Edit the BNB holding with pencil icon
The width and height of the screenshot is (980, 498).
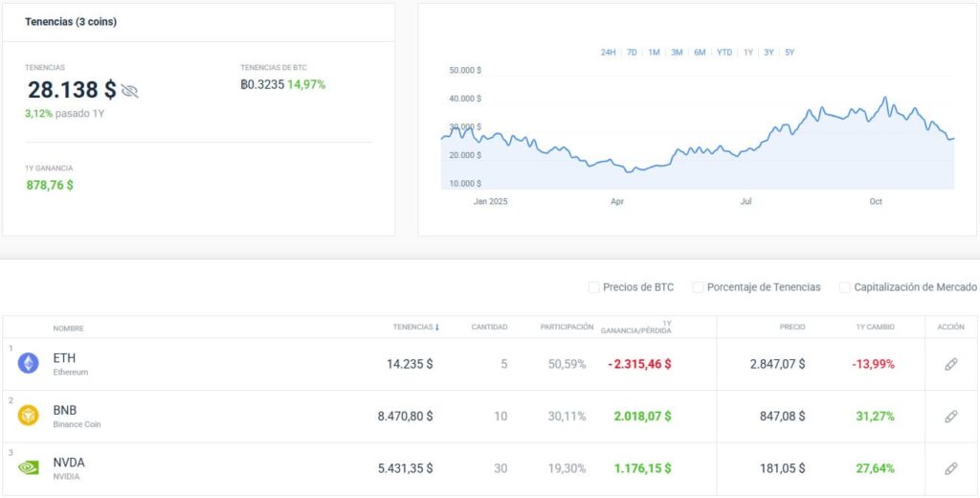click(950, 416)
